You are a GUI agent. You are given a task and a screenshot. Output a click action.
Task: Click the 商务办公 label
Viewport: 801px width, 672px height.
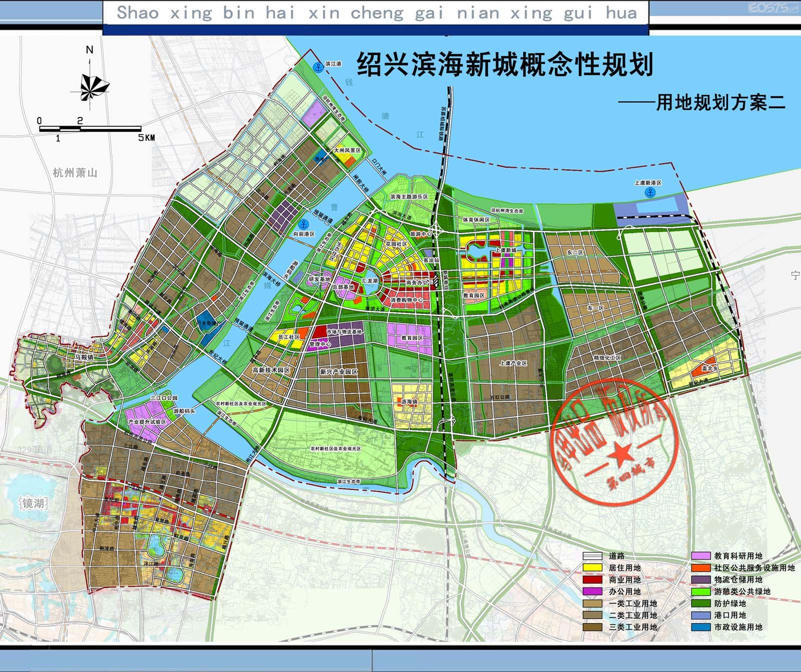click(x=418, y=283)
